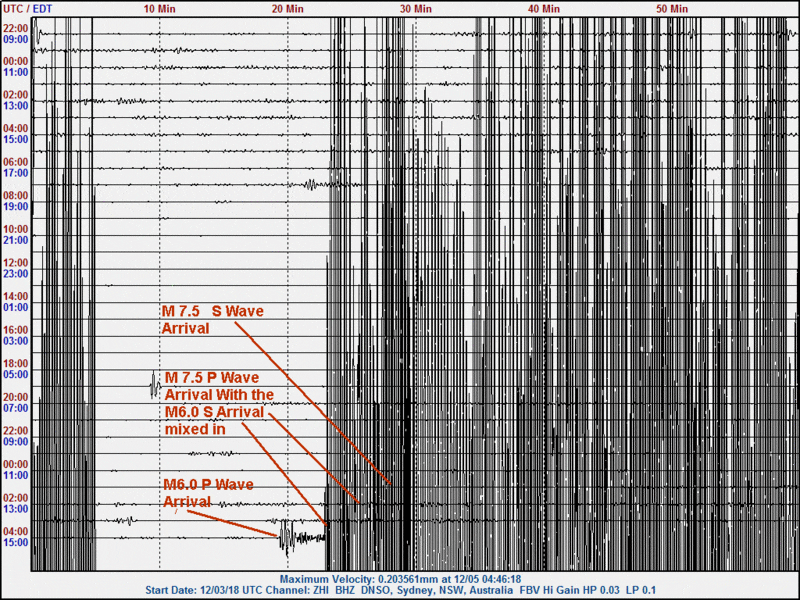800x600 pixels.
Task: Select the 40 Min time axis marker
Action: click(544, 8)
